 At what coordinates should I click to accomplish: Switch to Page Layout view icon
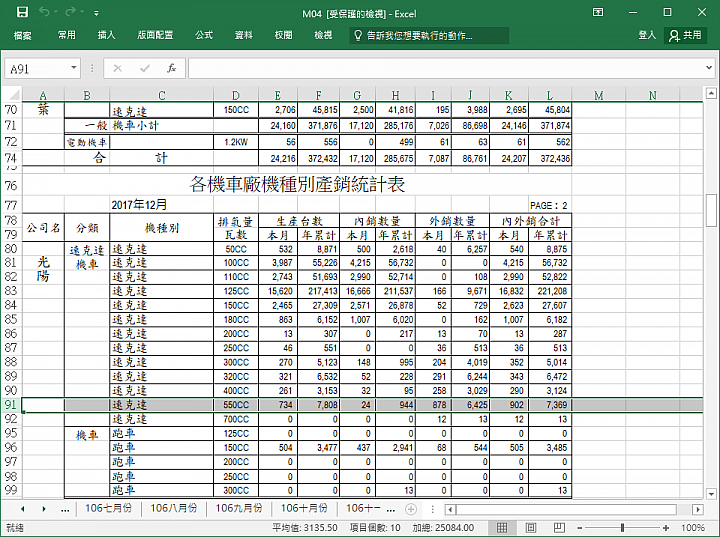click(531, 527)
